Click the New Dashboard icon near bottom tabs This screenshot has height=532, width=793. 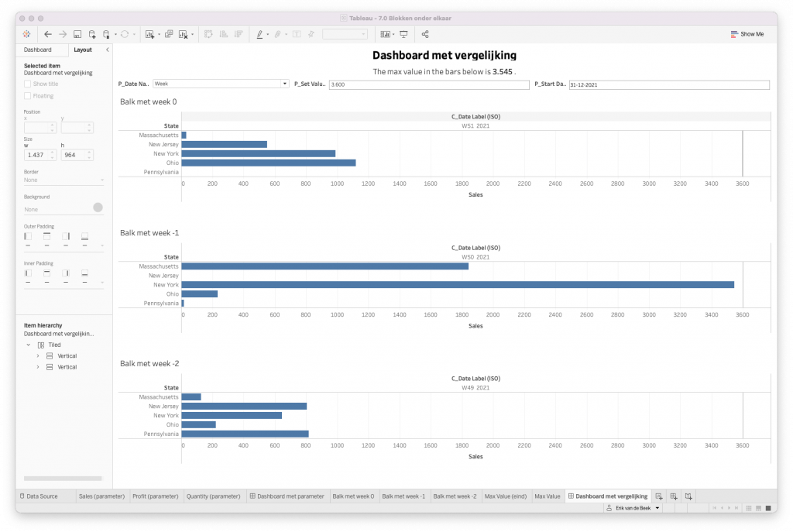click(673, 496)
